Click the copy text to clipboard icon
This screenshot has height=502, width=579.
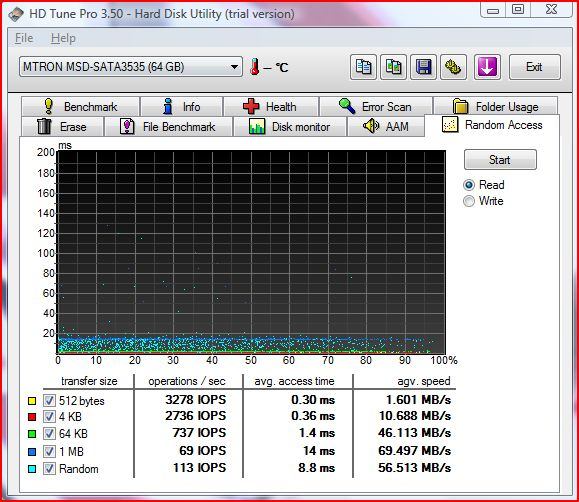click(x=363, y=67)
